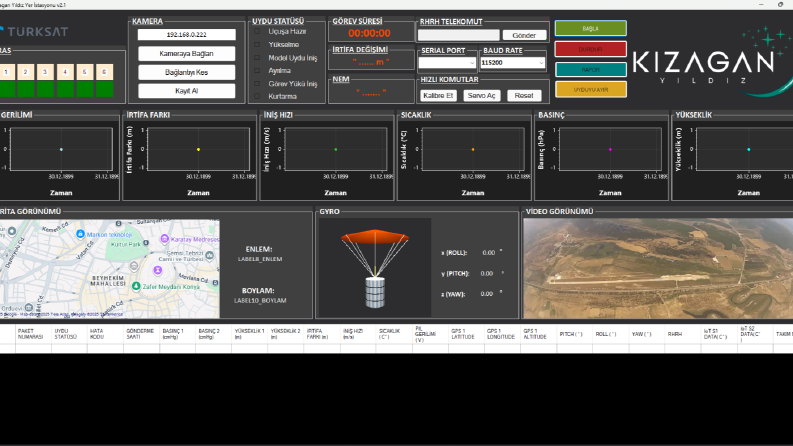Open the Serial Port dropdown
Image resolution: width=793 pixels, height=446 pixels.
click(447, 63)
